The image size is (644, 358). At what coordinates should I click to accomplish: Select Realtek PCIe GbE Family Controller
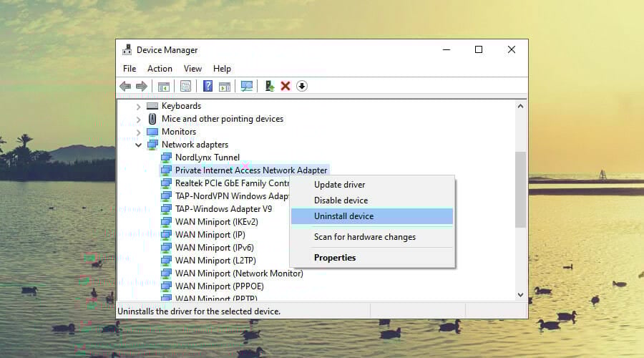[x=232, y=183]
